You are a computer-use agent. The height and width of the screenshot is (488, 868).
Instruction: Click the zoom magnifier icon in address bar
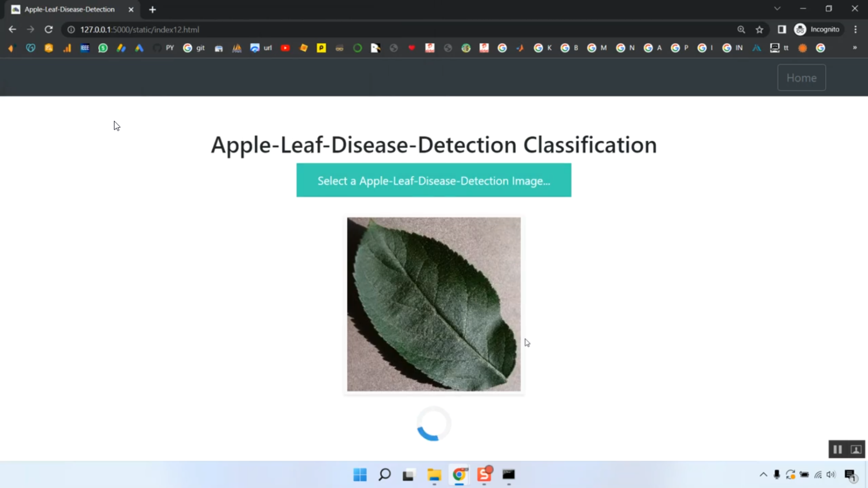tap(741, 29)
